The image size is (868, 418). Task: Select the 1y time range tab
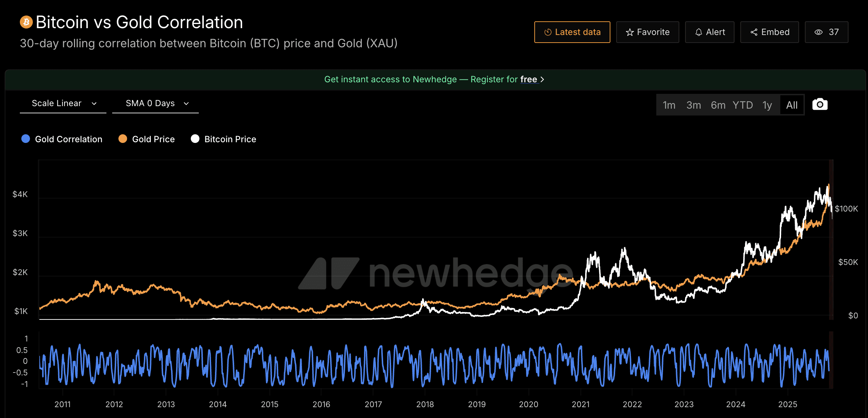[x=767, y=105]
